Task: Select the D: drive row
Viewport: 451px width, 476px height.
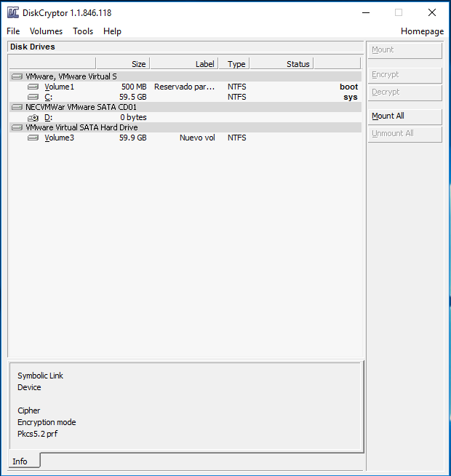Action: tap(185, 117)
